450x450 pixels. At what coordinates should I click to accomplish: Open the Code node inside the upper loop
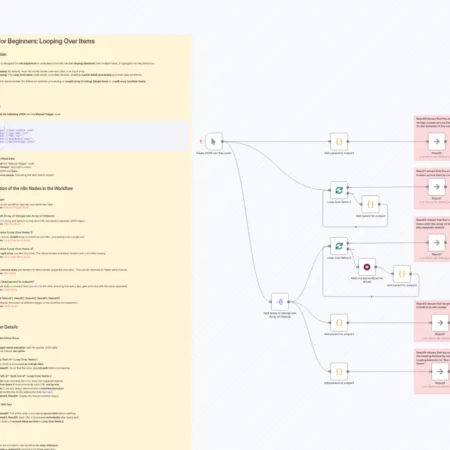[370, 204]
